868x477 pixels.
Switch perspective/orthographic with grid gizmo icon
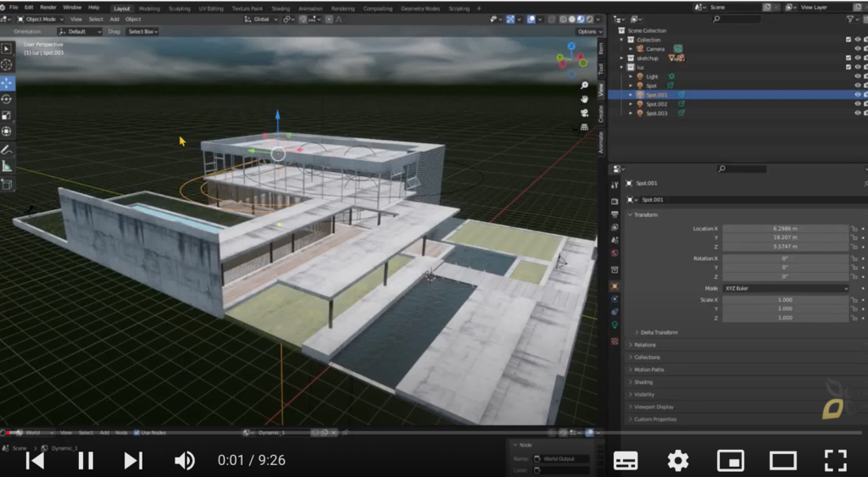pos(584,127)
